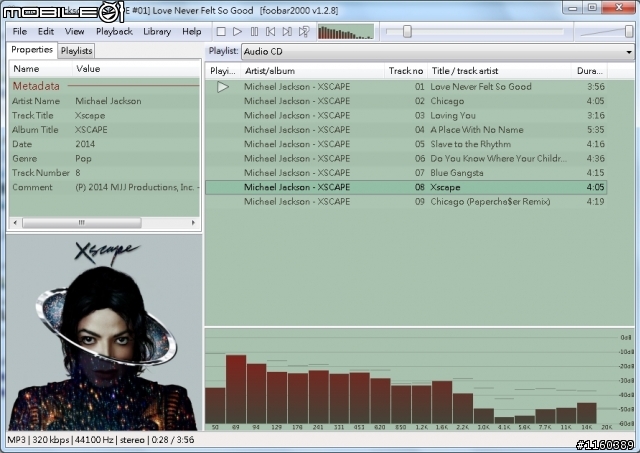Click duration 4:19 of track 09

point(596,202)
